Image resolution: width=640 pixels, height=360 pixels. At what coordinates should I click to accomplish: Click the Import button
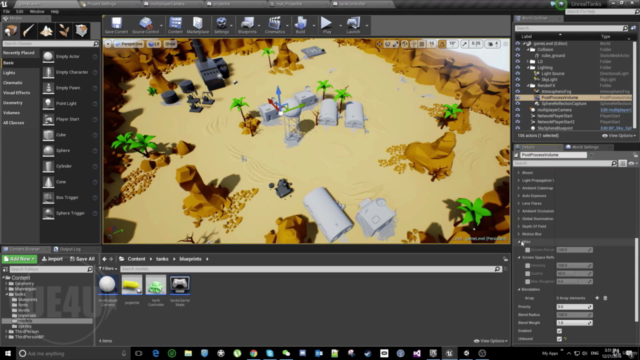click(x=52, y=259)
